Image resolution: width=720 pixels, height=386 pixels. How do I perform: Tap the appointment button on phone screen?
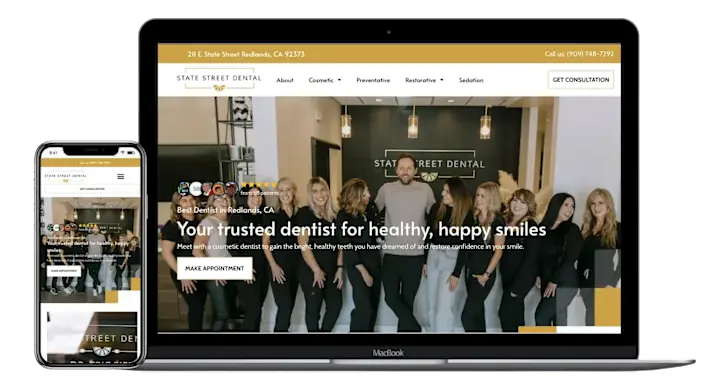64,271
